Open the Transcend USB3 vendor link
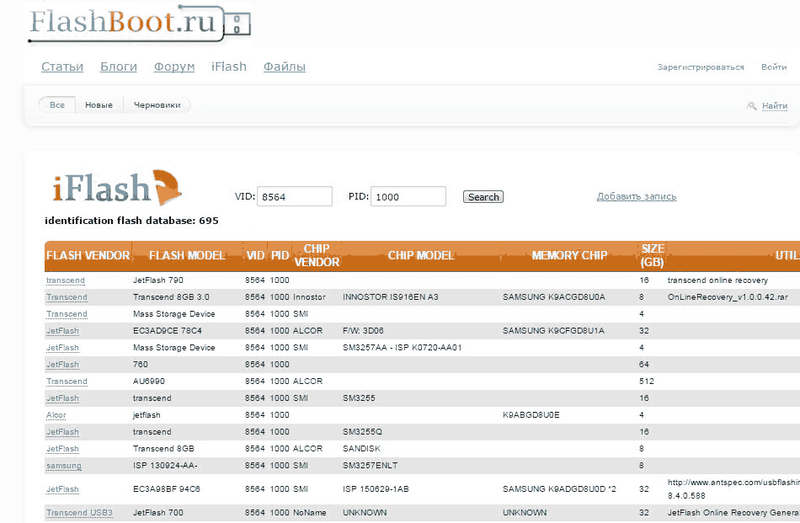 pyautogui.click(x=79, y=513)
